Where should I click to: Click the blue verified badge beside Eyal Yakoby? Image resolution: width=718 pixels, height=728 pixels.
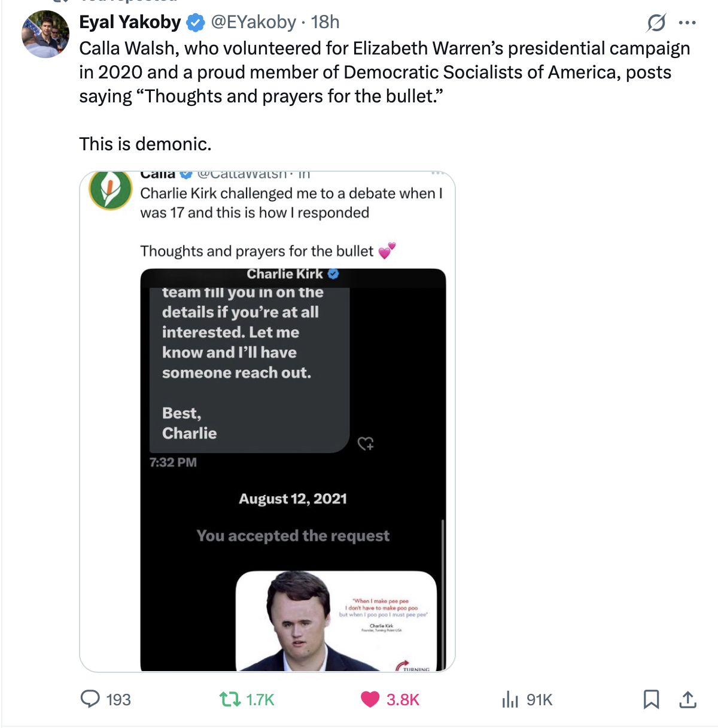(195, 23)
